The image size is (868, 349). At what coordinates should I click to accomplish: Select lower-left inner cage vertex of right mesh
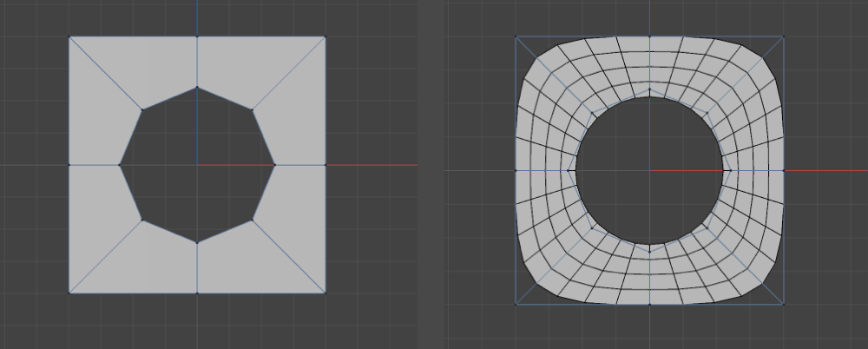click(x=592, y=227)
